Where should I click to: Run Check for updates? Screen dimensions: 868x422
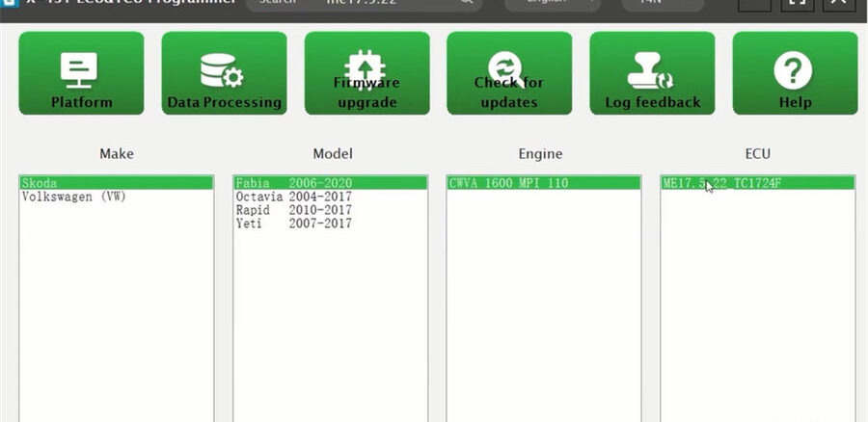[509, 73]
